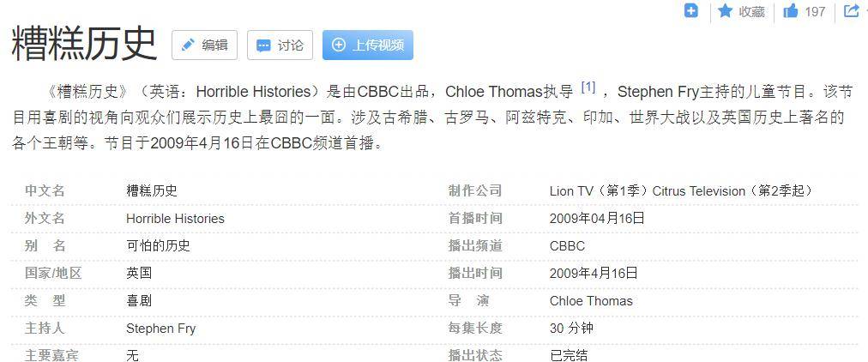868x362 pixels.
Task: Click the share arrow icon
Action: click(851, 10)
